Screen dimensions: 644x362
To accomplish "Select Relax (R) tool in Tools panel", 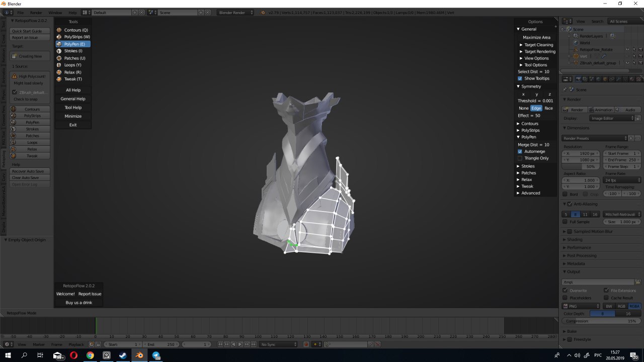I will coord(73,72).
